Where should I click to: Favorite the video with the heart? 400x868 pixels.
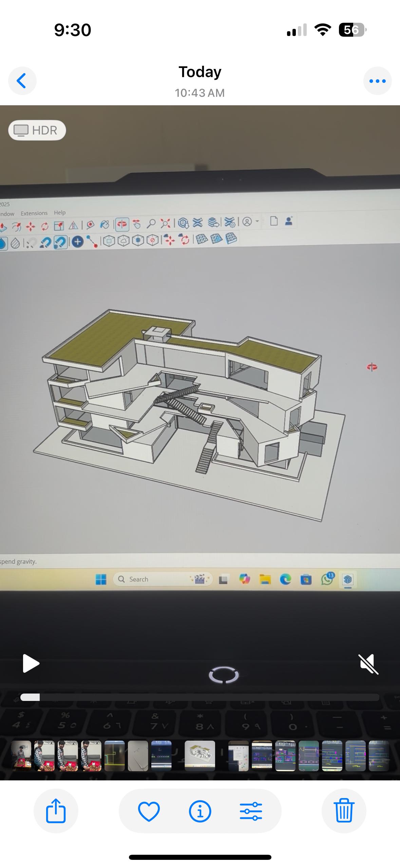click(149, 811)
